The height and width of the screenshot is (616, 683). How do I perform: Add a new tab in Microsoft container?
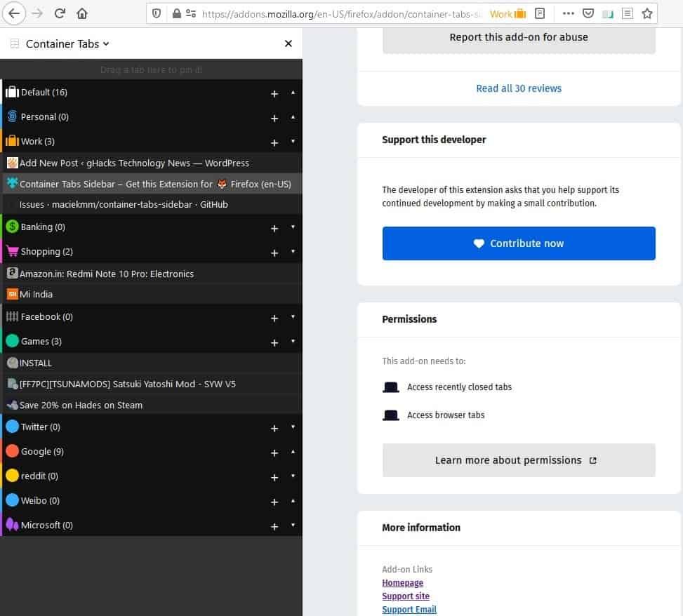[274, 527]
